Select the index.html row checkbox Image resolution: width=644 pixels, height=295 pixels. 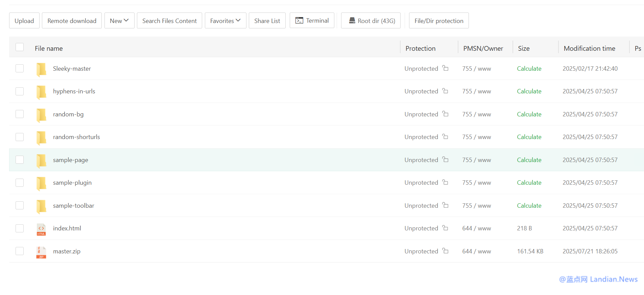20,228
